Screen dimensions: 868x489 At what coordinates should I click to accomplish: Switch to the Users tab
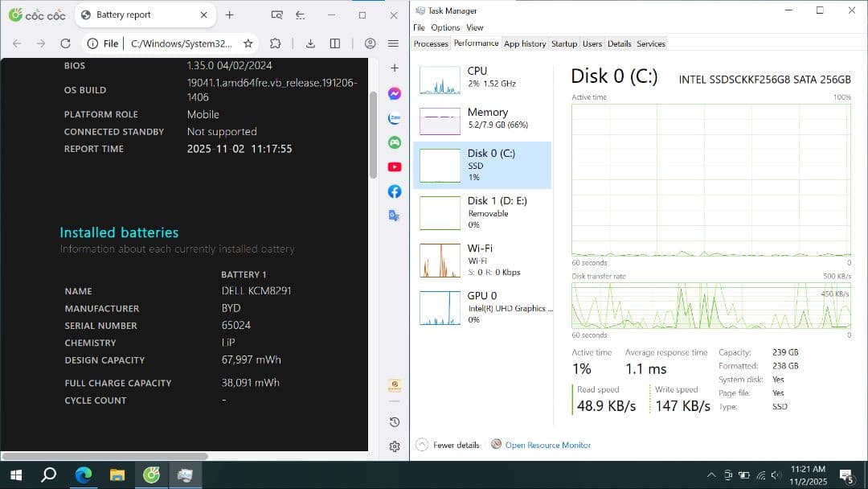[592, 44]
